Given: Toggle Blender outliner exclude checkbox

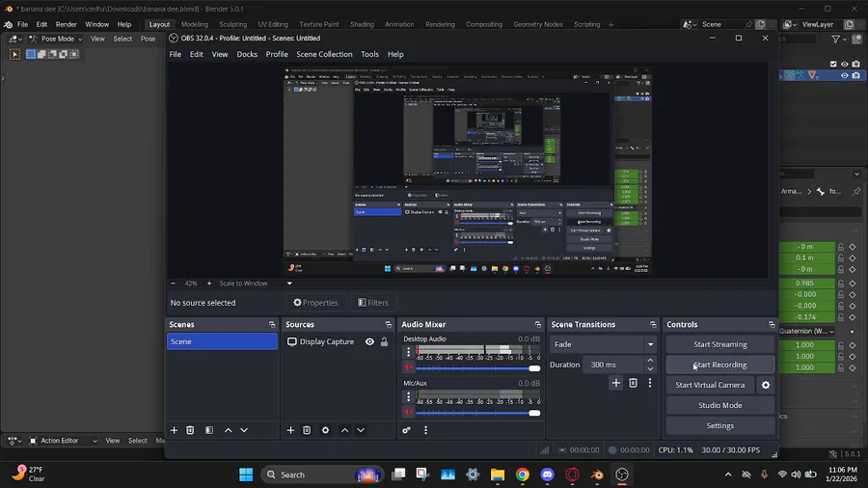Looking at the screenshot, I should coord(833,65).
